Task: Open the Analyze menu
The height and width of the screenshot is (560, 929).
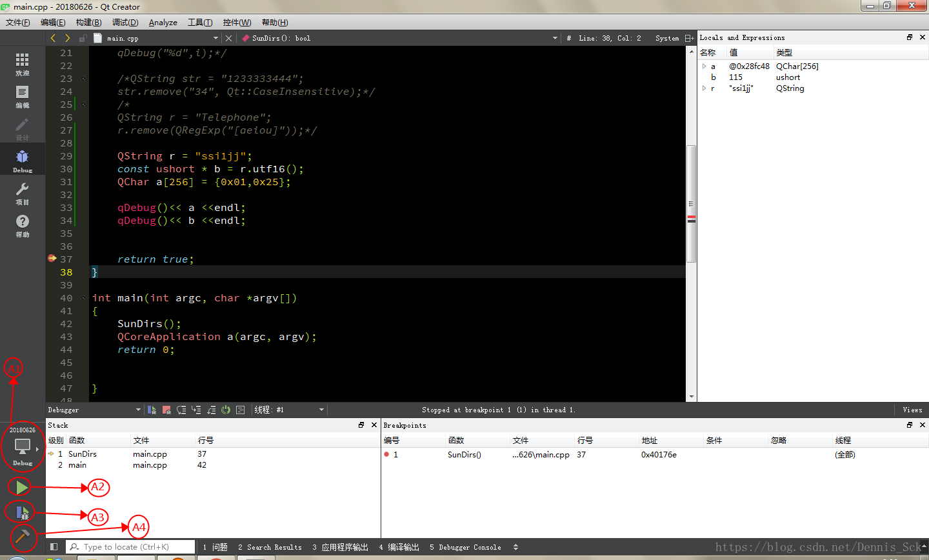Action: click(x=163, y=22)
